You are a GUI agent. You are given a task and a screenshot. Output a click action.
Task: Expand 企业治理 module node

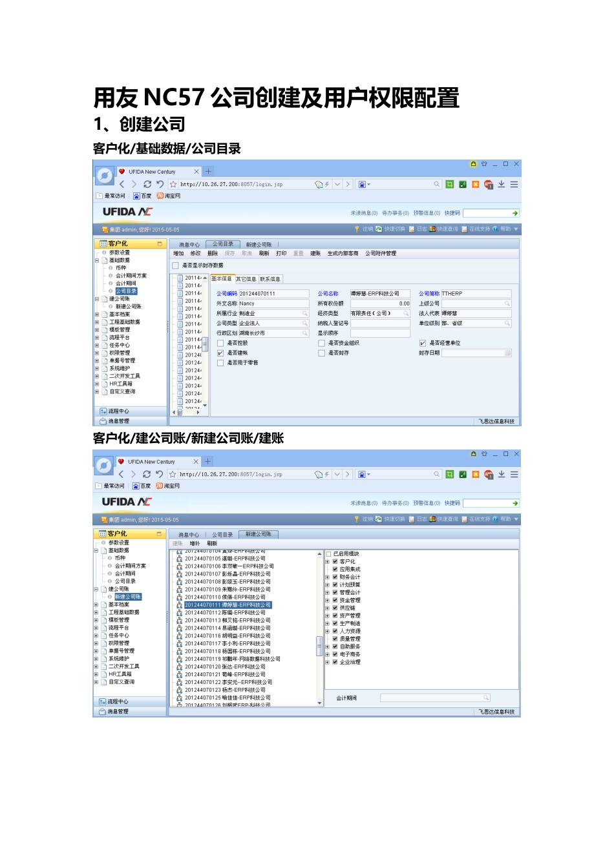tap(328, 663)
